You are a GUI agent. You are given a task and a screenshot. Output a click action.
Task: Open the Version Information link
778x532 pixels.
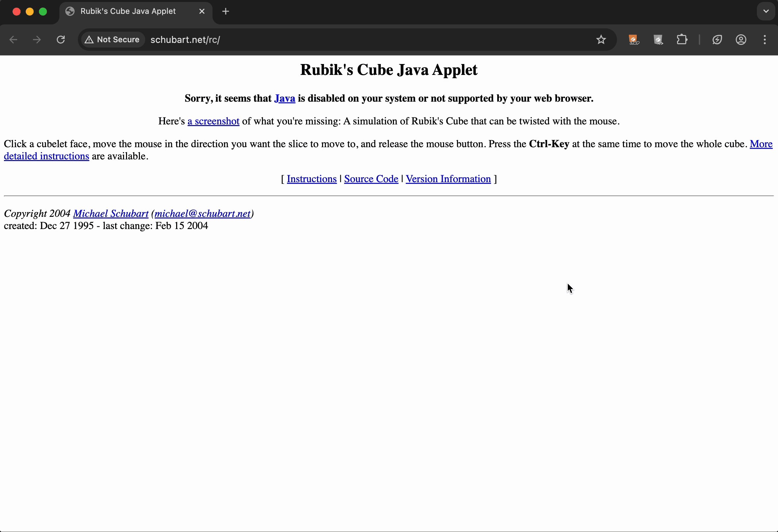pos(448,179)
